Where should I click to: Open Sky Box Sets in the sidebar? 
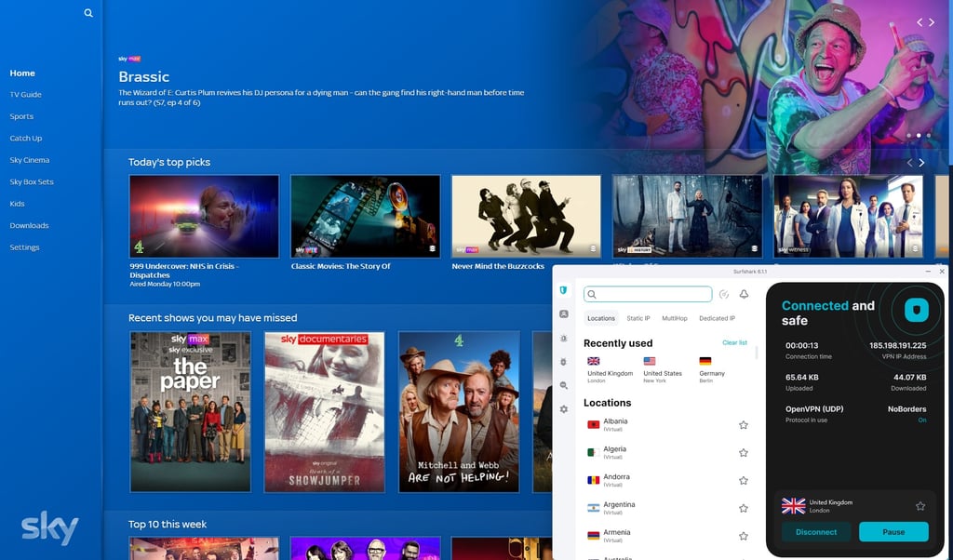click(32, 182)
